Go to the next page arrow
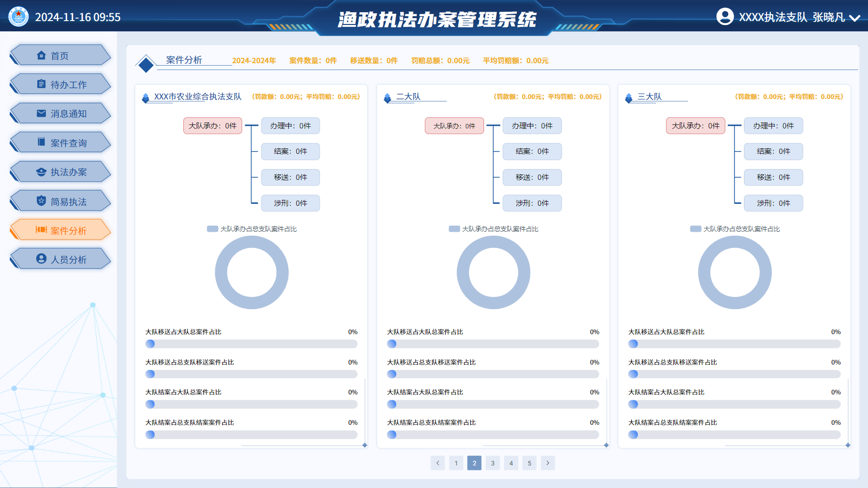The width and height of the screenshot is (868, 488). (x=548, y=463)
